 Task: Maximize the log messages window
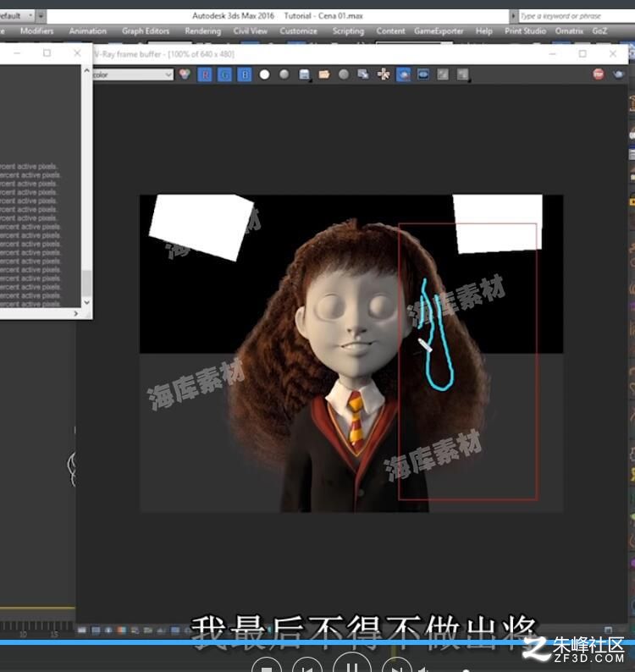pyautogui.click(x=47, y=52)
